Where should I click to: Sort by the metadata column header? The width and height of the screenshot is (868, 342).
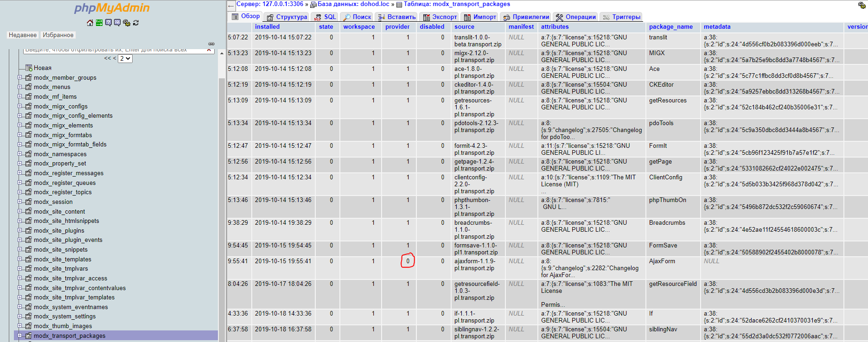click(x=717, y=27)
